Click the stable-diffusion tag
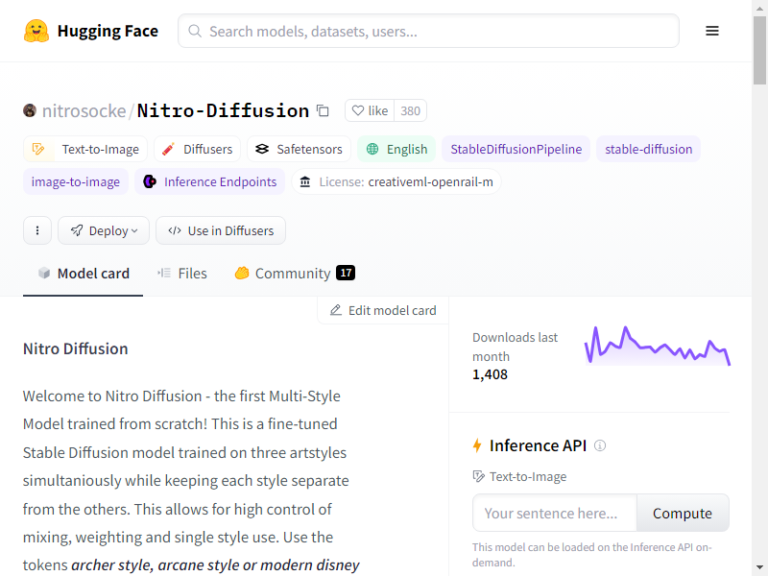This screenshot has height=576, width=768. (648, 149)
